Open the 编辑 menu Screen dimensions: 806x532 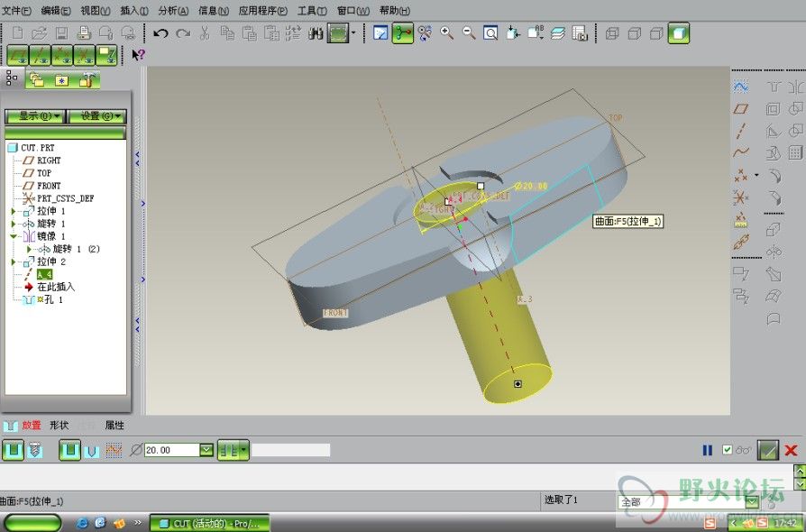click(56, 10)
